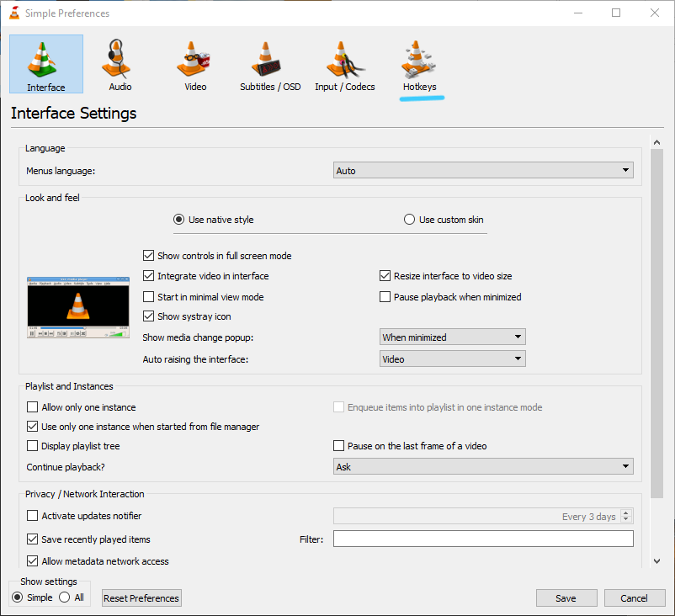The image size is (675, 616).
Task: Click the VLC cone icon in title bar
Action: click(x=14, y=13)
